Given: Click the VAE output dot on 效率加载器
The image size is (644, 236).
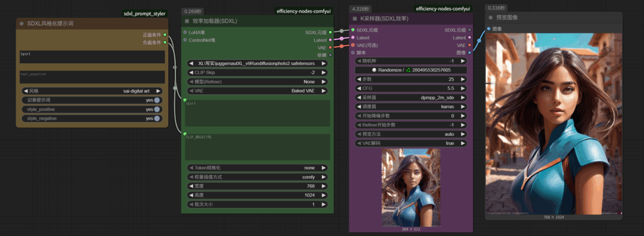Looking at the screenshot, I should point(330,48).
